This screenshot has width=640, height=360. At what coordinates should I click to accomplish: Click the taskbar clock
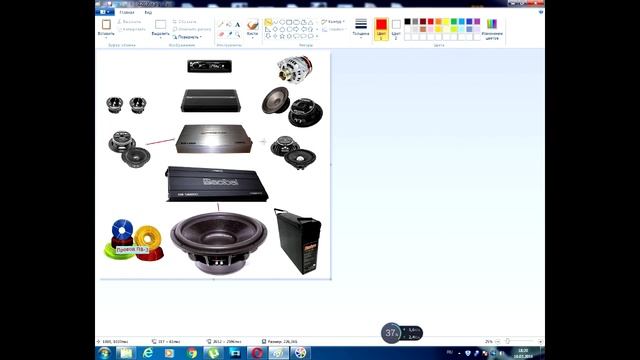point(523,353)
